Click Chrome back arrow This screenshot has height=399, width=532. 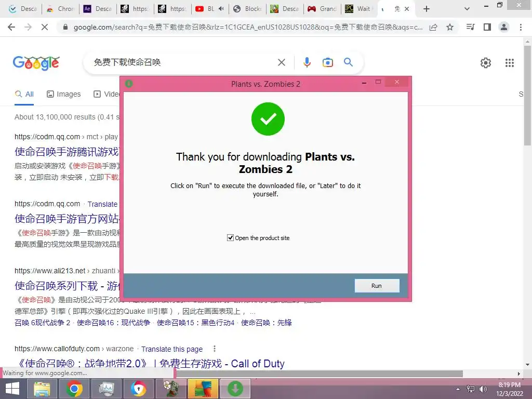(11, 27)
